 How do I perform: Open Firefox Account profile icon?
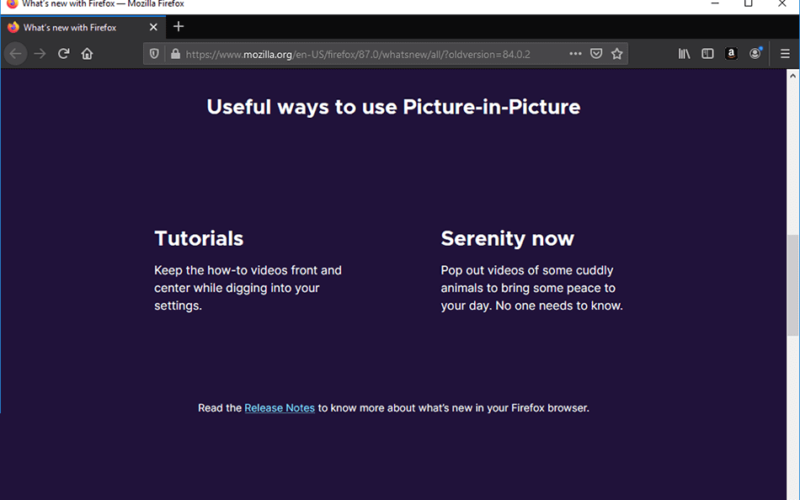pyautogui.click(x=755, y=54)
